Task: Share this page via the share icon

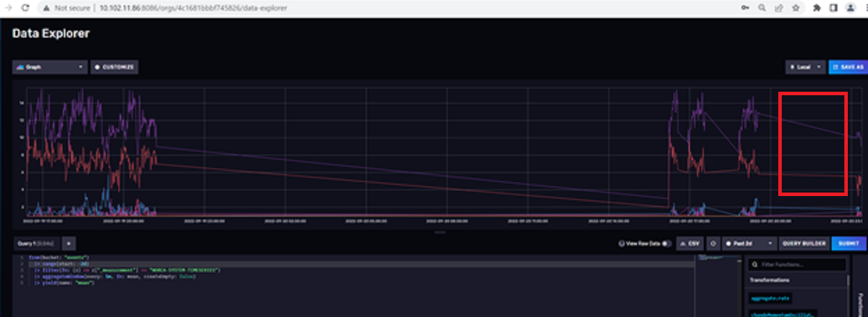Action: [x=779, y=8]
